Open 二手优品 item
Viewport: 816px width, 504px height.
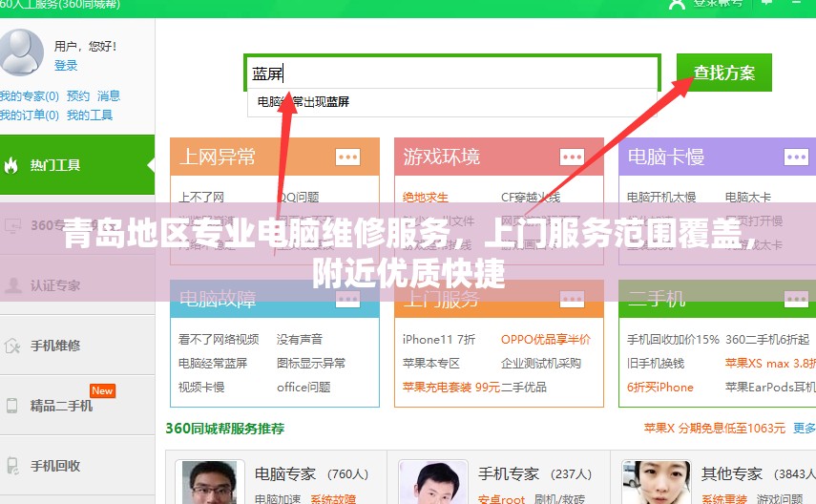[x=524, y=388]
